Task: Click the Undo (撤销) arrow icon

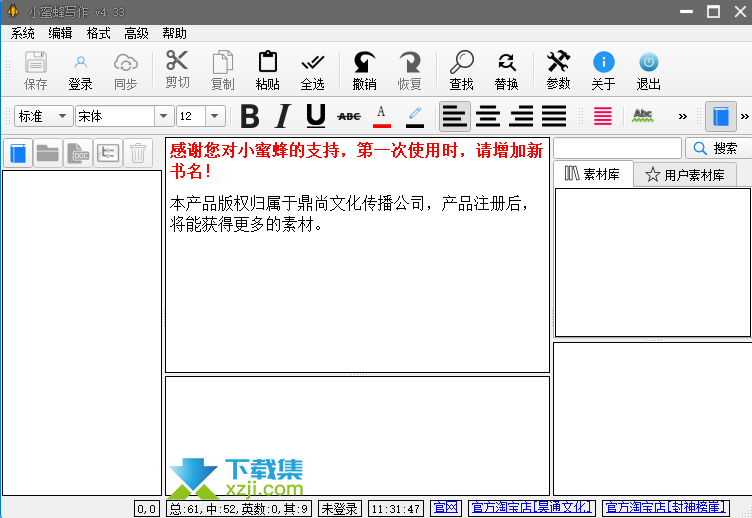Action: pyautogui.click(x=364, y=70)
